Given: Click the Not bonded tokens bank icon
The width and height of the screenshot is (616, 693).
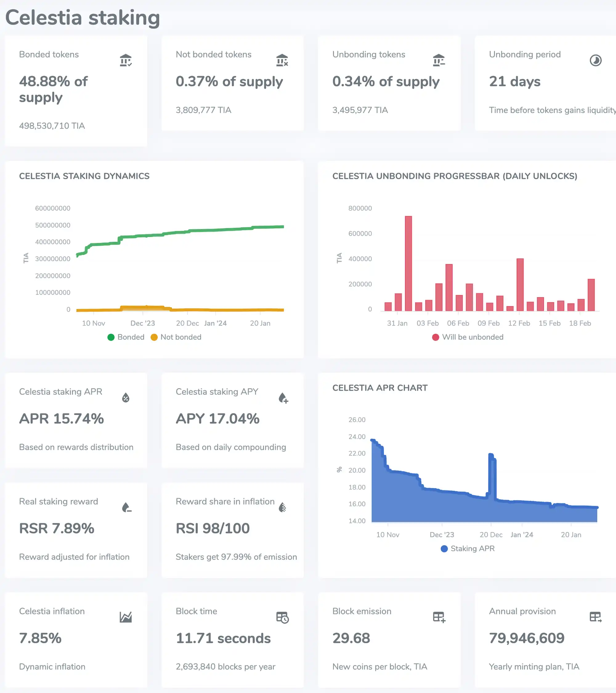Looking at the screenshot, I should (282, 60).
